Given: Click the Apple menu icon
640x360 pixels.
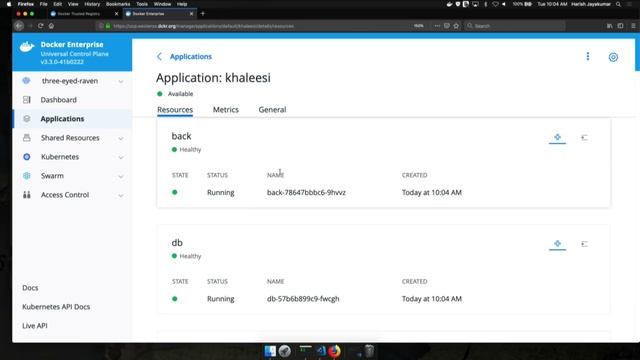Looking at the screenshot, I should pos(9,4).
